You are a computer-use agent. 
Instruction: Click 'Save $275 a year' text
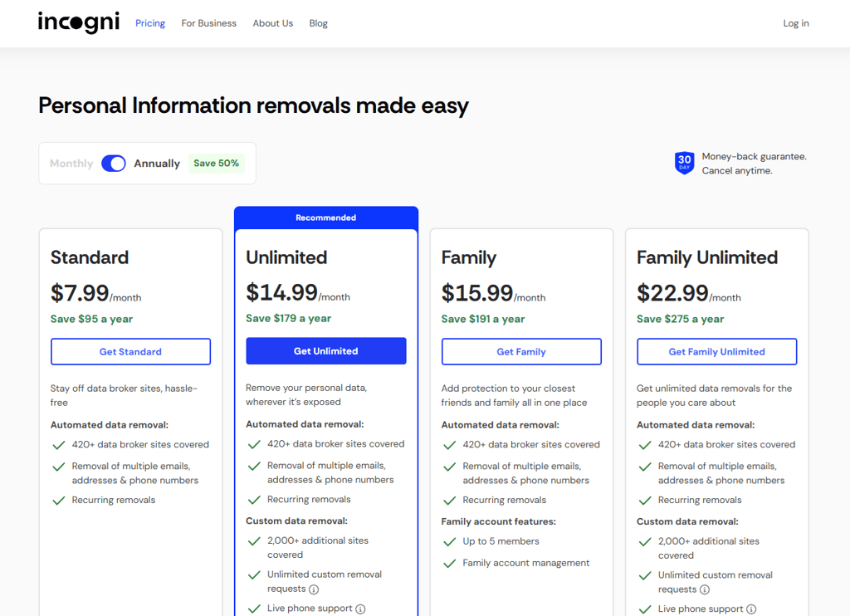point(681,319)
